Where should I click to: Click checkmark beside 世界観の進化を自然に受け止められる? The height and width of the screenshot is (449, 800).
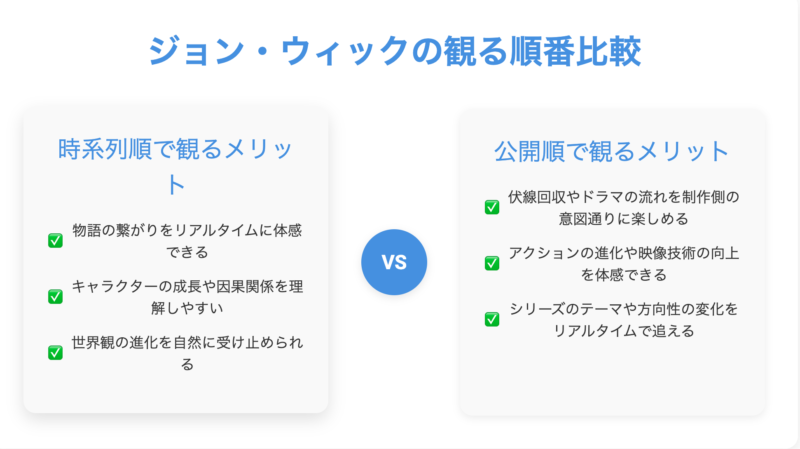[55, 353]
